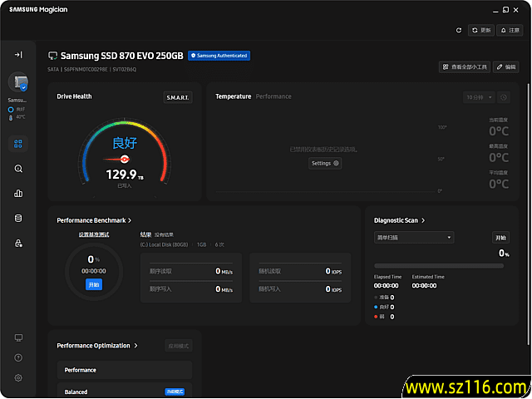
Task: Select the Balanced optimization mode
Action: [125, 392]
